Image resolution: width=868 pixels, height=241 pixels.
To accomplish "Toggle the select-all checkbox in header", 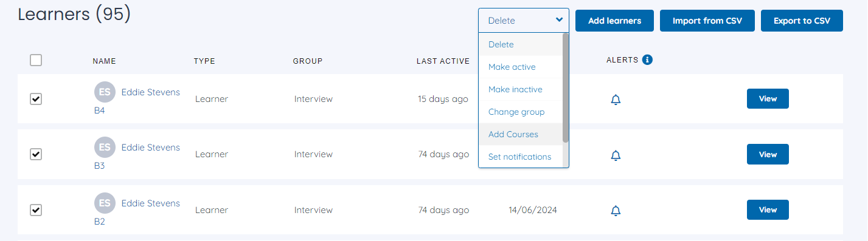I will point(36,60).
